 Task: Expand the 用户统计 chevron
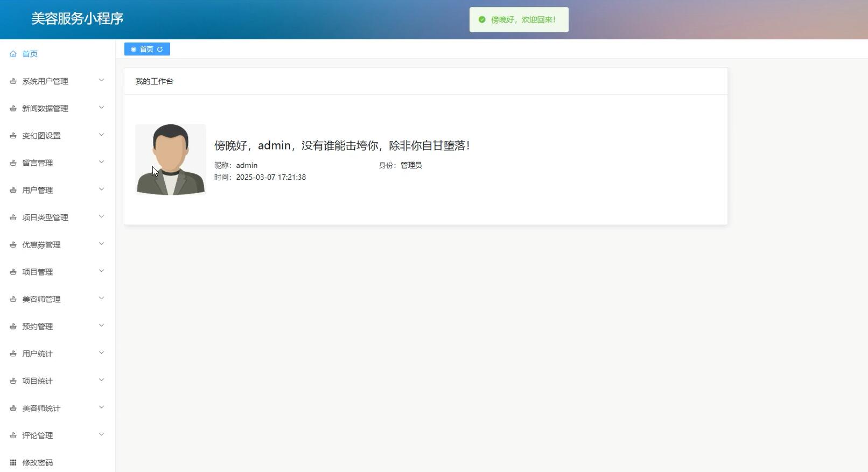[x=101, y=353]
